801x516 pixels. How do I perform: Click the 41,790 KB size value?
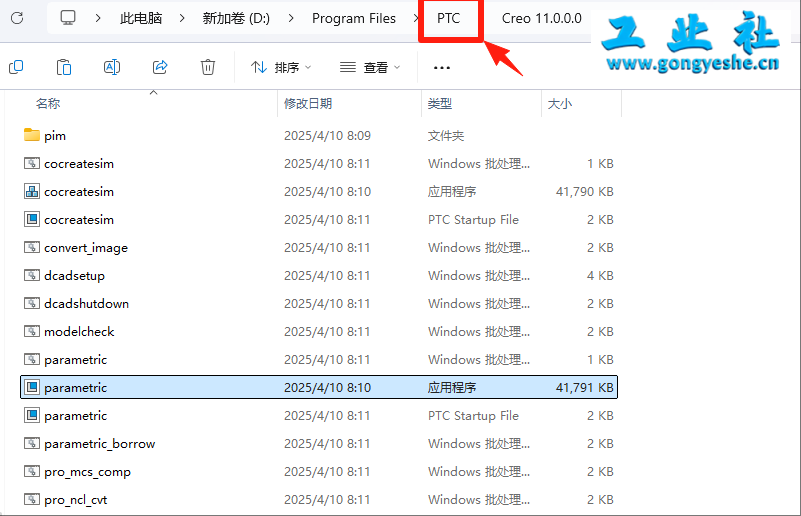(584, 192)
